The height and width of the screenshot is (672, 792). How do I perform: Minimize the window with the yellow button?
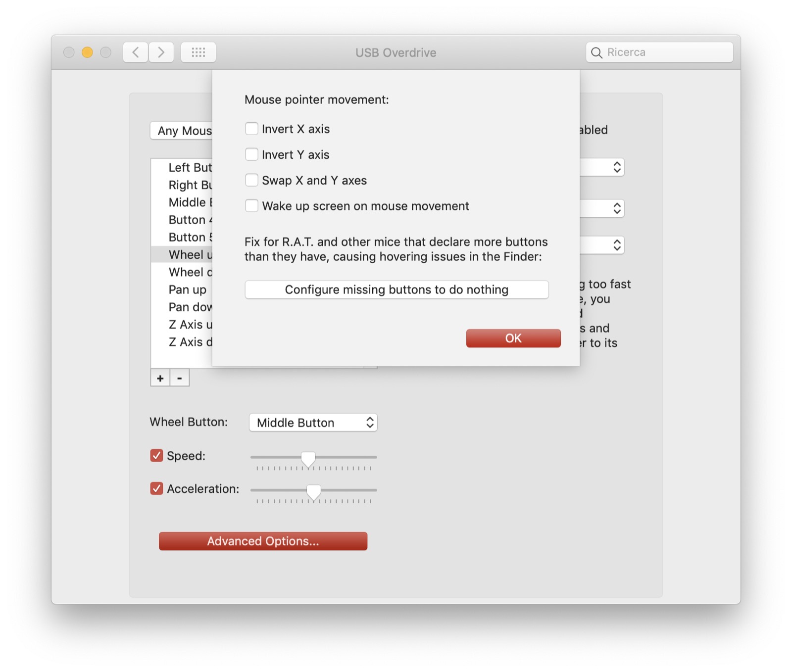87,52
